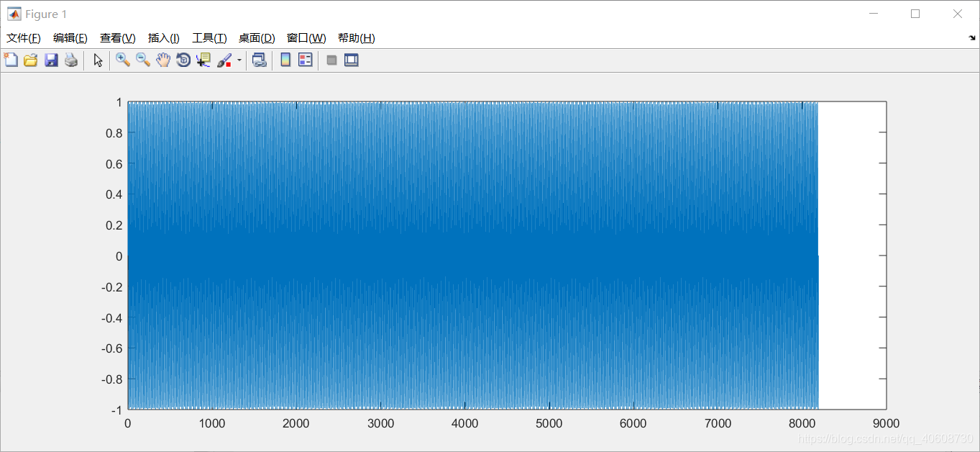Insert a legend using toolbar icon
Screen dimensions: 980x452
point(306,60)
